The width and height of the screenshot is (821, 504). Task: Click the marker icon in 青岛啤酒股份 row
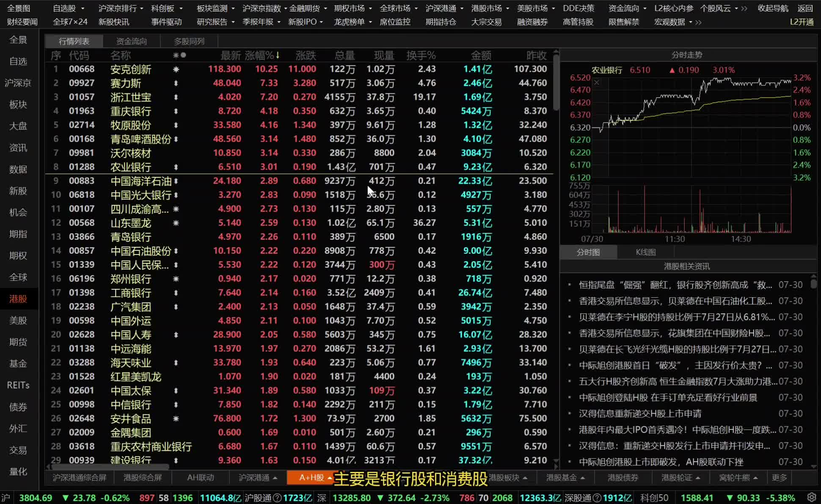176,139
